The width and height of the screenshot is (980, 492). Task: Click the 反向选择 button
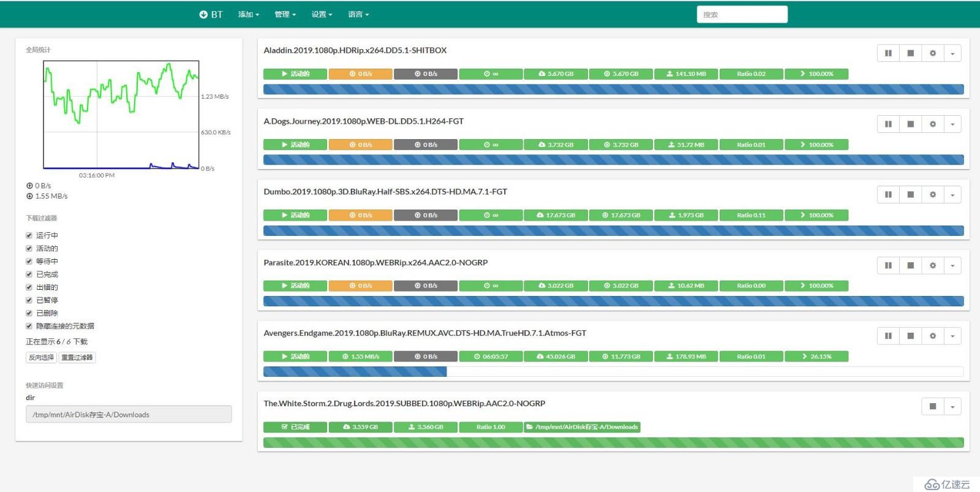[x=41, y=357]
